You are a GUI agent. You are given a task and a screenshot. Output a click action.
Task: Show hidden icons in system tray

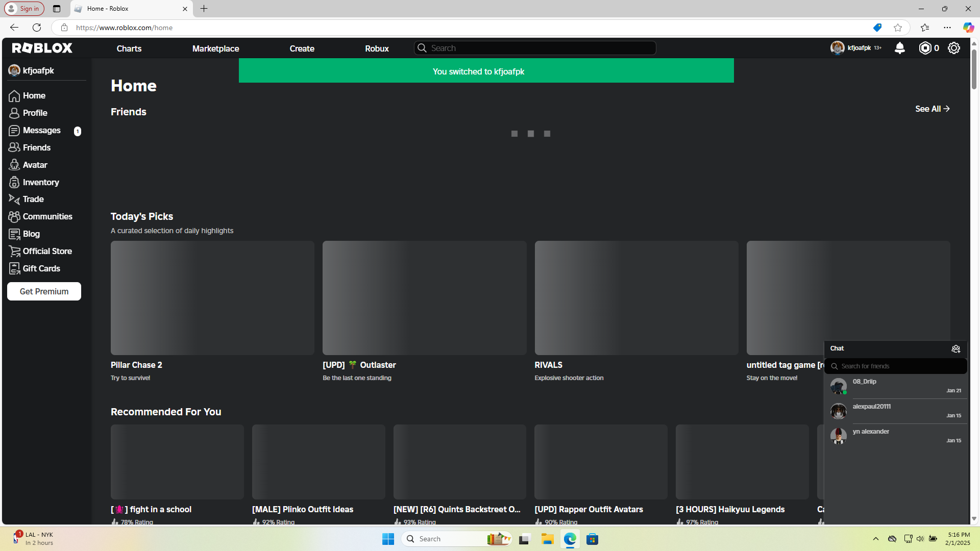[875, 539]
